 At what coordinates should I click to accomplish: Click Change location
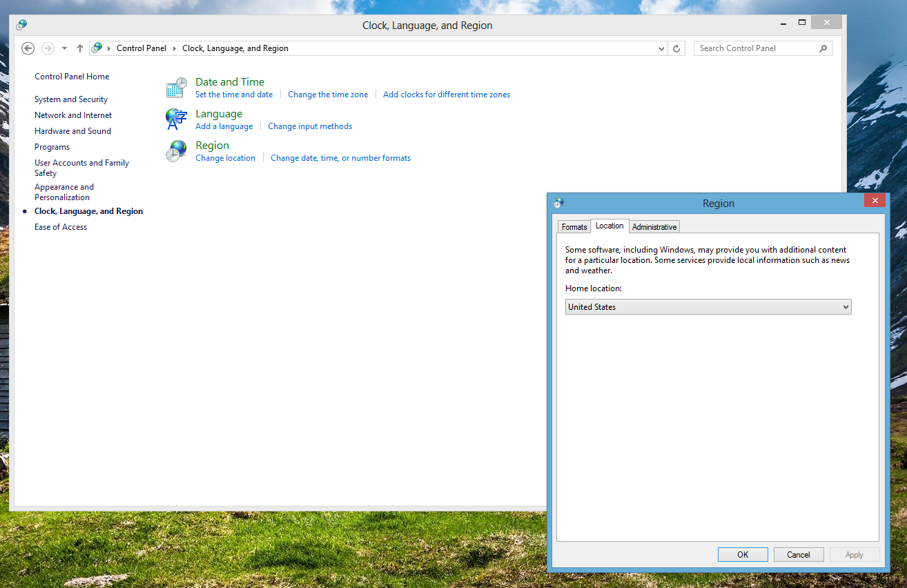point(225,158)
